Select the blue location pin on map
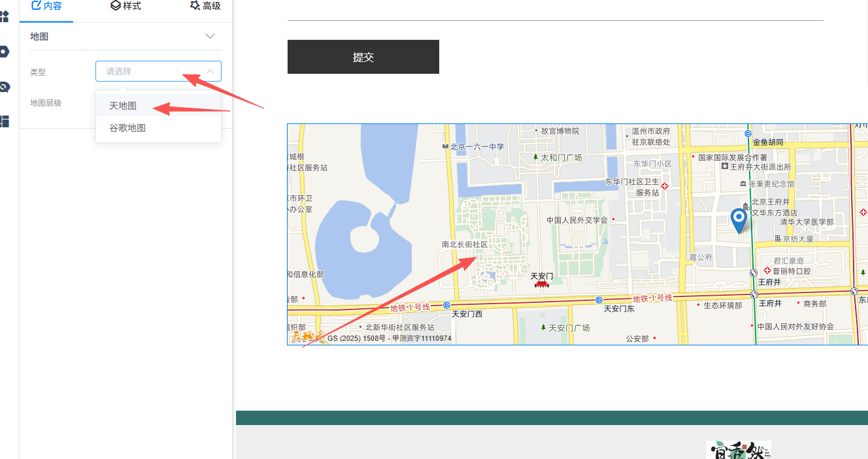The width and height of the screenshot is (868, 459). (x=739, y=221)
